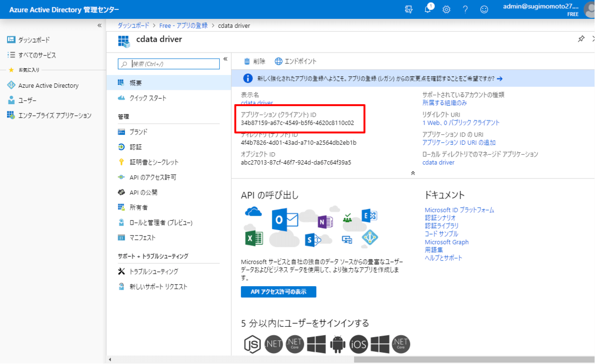
Task: Click 用語集 doc link
Action: pyautogui.click(x=434, y=250)
